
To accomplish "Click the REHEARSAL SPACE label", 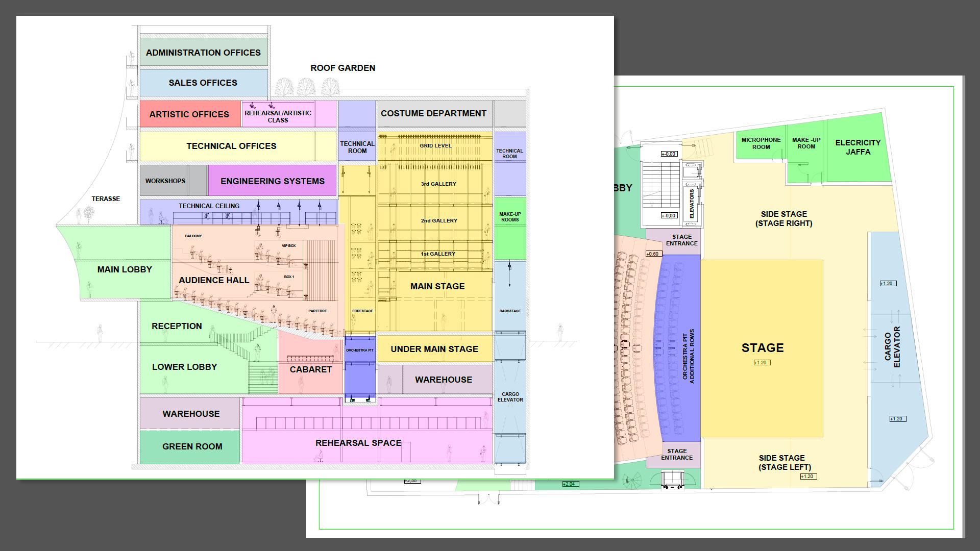I will point(358,443).
